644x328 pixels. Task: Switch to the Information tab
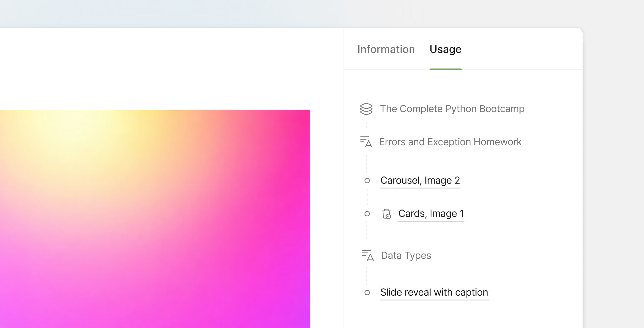point(386,49)
